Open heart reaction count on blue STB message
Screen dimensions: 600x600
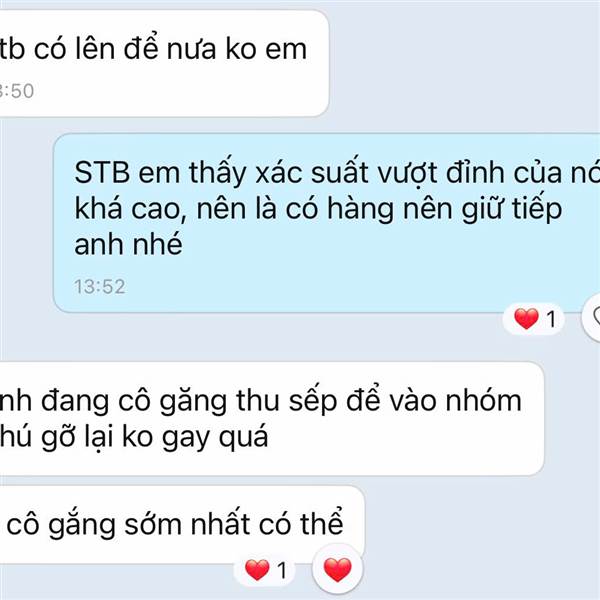(534, 318)
